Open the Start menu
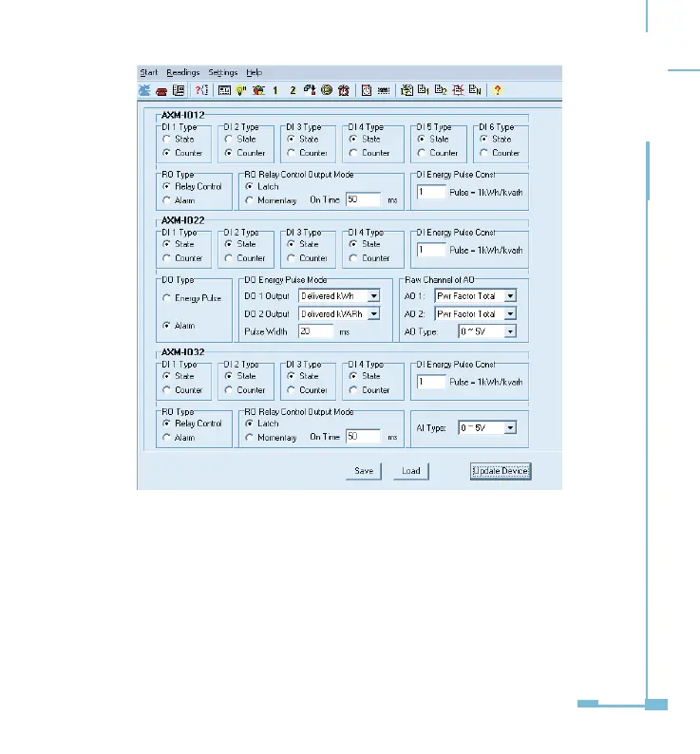This screenshot has height=754, width=700. 149,72
